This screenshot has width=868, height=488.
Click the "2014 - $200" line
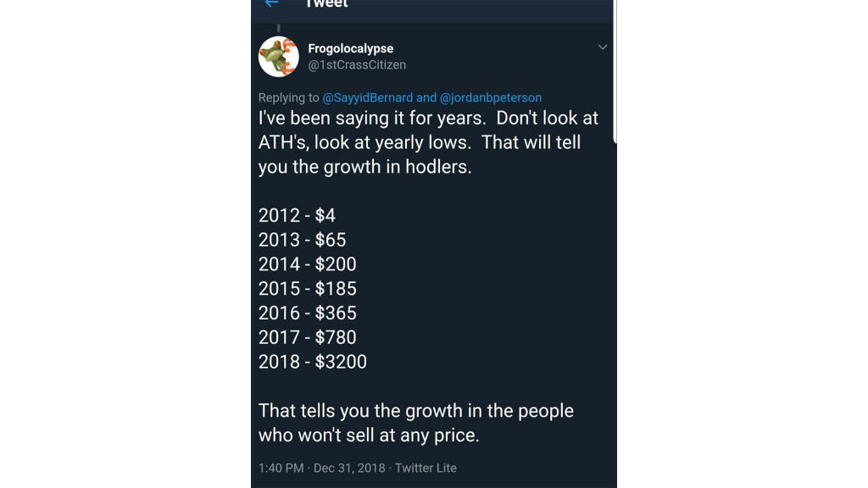coord(307,264)
